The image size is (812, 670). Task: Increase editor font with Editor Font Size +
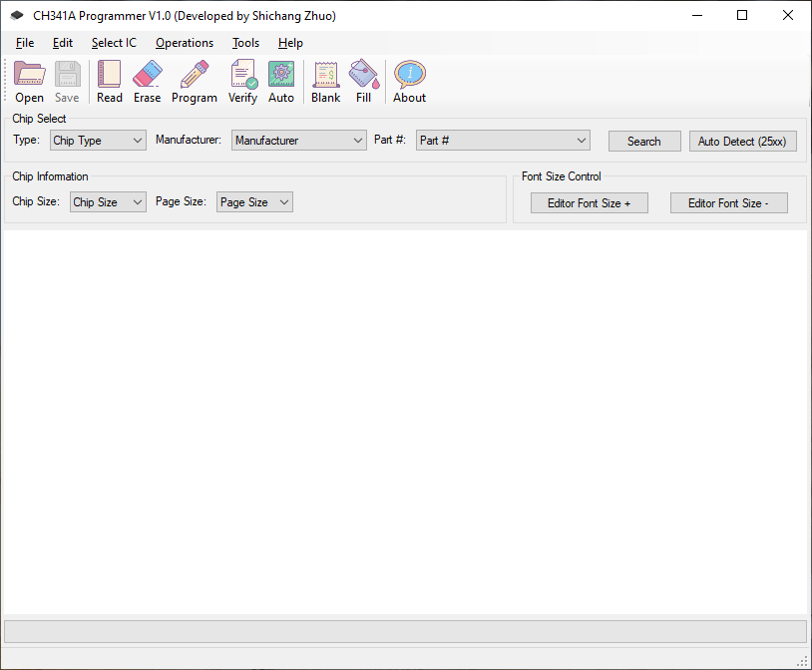tap(590, 203)
